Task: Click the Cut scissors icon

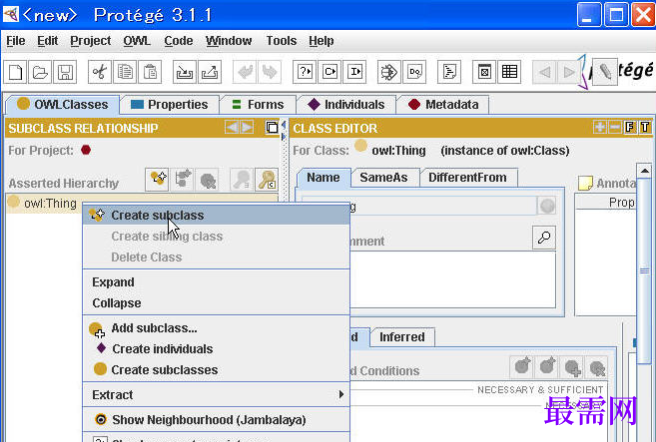Action: click(100, 72)
